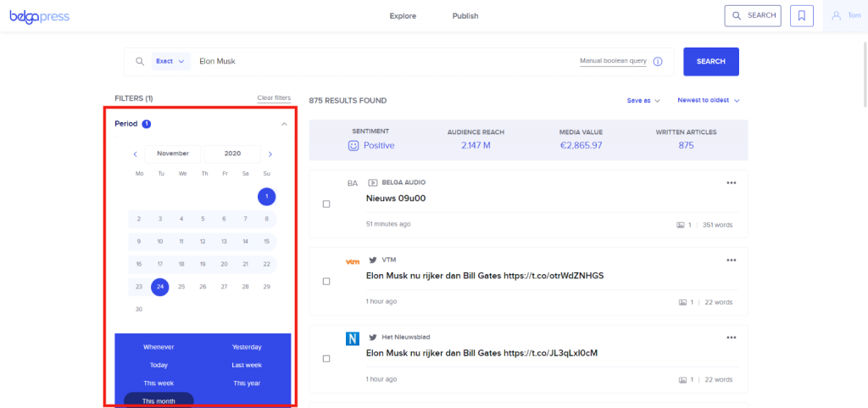This screenshot has height=408, width=868.
Task: Select Yesterday period preset
Action: 247,347
